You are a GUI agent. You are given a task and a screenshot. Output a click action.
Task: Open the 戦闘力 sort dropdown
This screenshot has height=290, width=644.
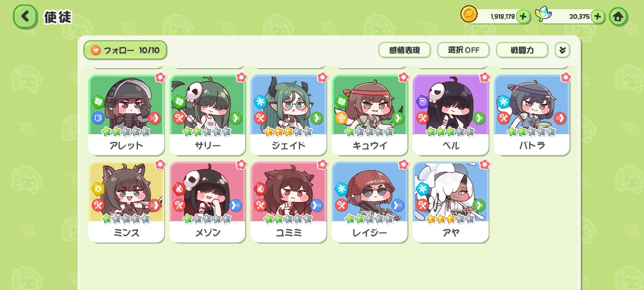pyautogui.click(x=522, y=50)
